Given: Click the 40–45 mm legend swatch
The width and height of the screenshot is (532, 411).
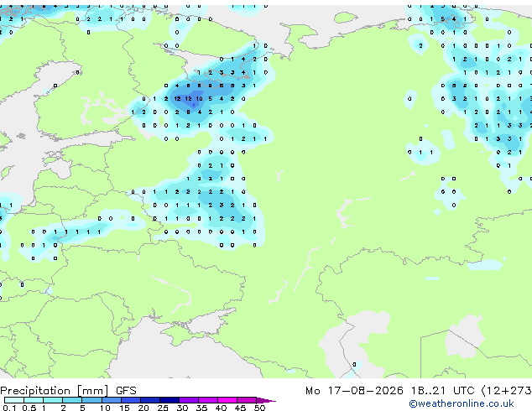Looking at the screenshot, I should click(x=227, y=400).
